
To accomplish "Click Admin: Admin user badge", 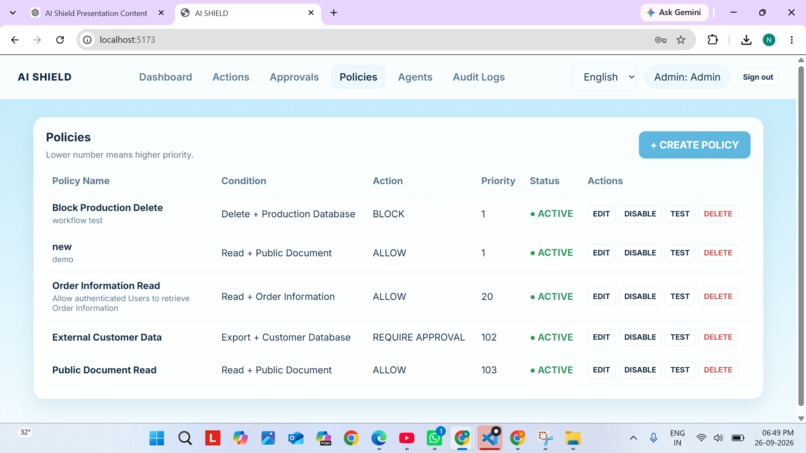I will pyautogui.click(x=687, y=77).
